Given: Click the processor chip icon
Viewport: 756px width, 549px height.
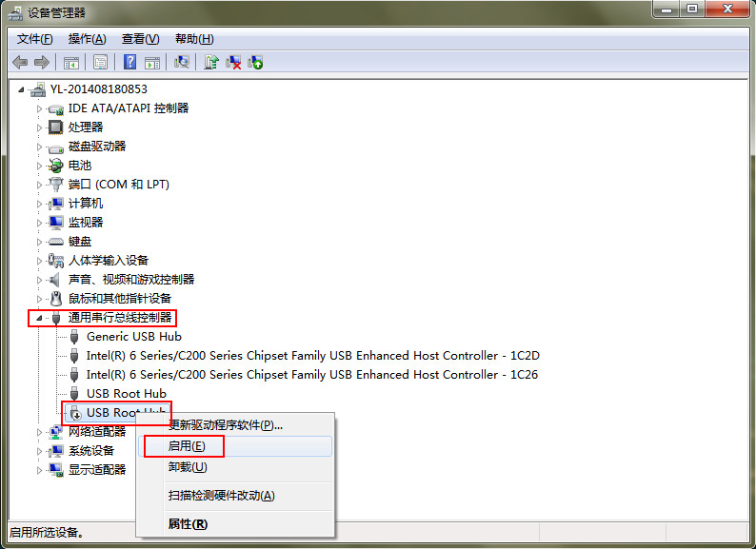Looking at the screenshot, I should pos(56,127).
